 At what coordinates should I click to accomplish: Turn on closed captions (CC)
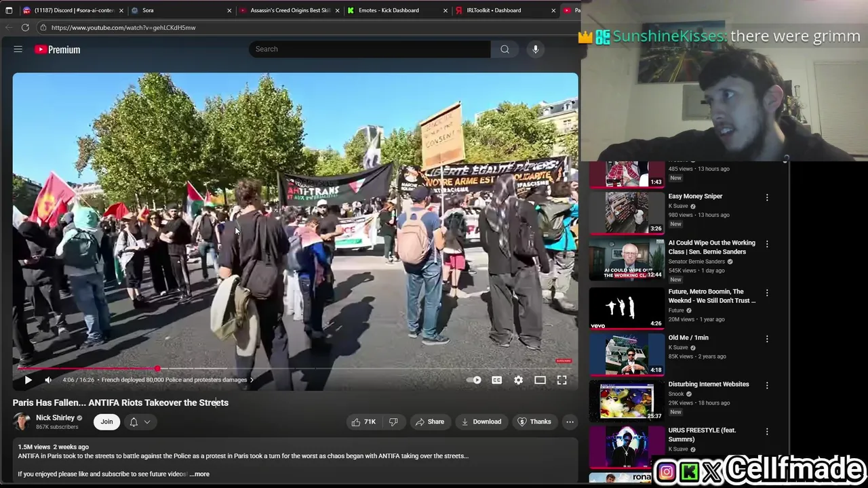point(497,380)
